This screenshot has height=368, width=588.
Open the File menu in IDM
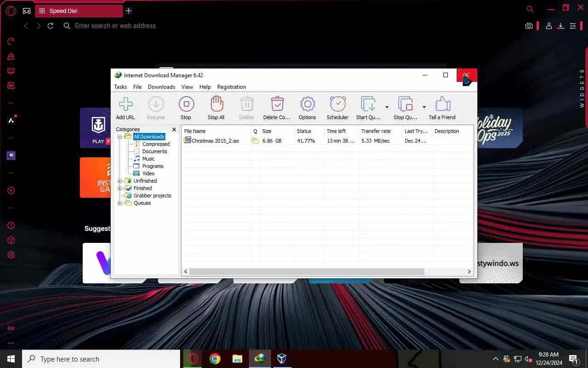[137, 87]
